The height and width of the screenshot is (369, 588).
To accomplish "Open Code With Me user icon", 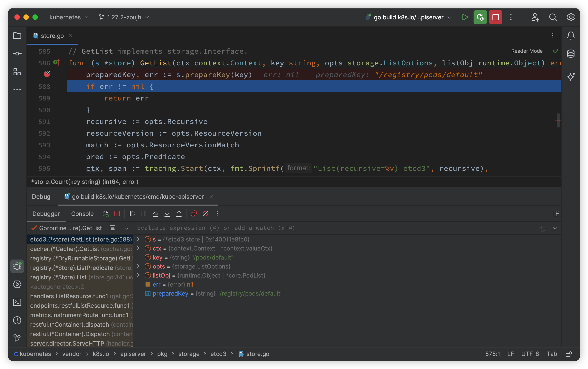I will pos(535,17).
